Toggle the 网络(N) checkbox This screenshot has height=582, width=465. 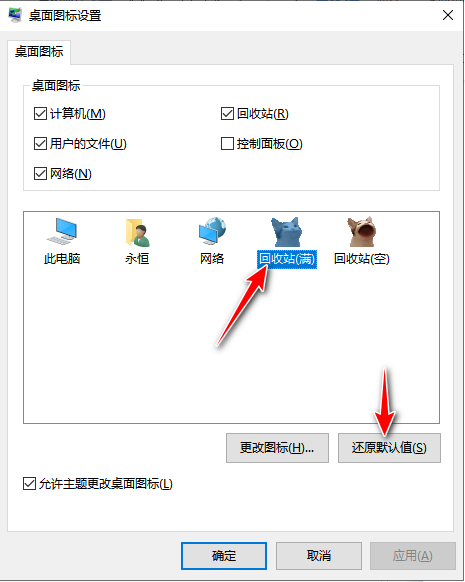pos(40,174)
